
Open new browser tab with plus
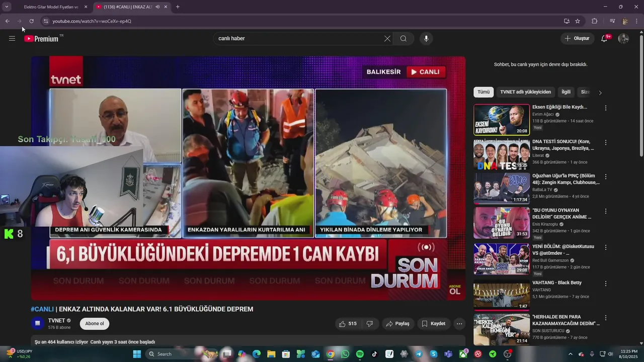coord(178,7)
